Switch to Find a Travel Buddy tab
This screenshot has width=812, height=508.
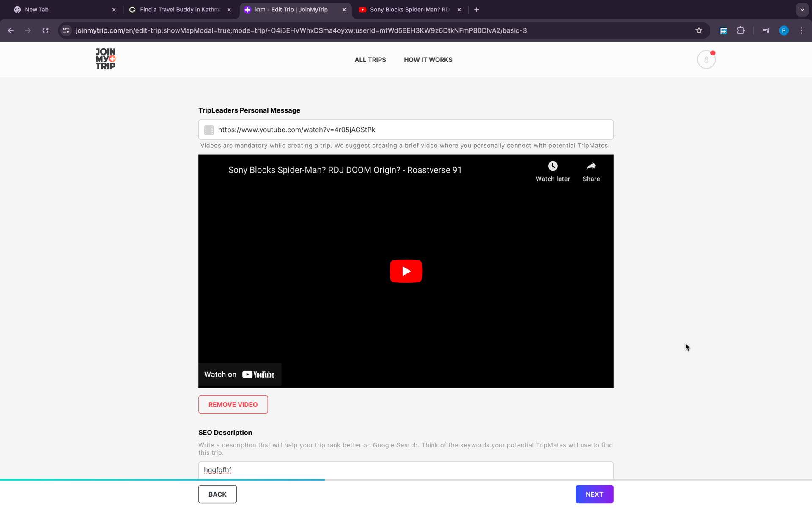[x=180, y=9]
